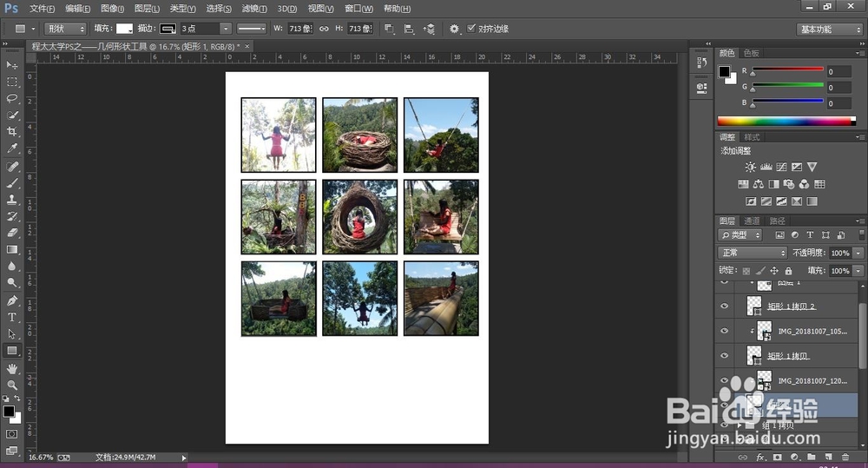Viewport: 868px width, 468px height.
Task: Select the Lasso tool
Action: coord(11,99)
